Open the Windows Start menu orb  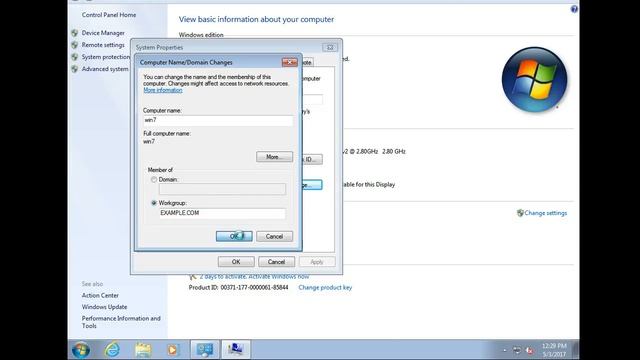(x=81, y=350)
